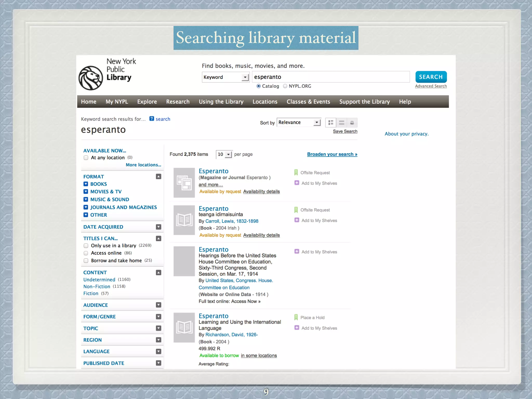The height and width of the screenshot is (399, 532).
Task: Check Borrow and take home
Action: click(x=86, y=261)
